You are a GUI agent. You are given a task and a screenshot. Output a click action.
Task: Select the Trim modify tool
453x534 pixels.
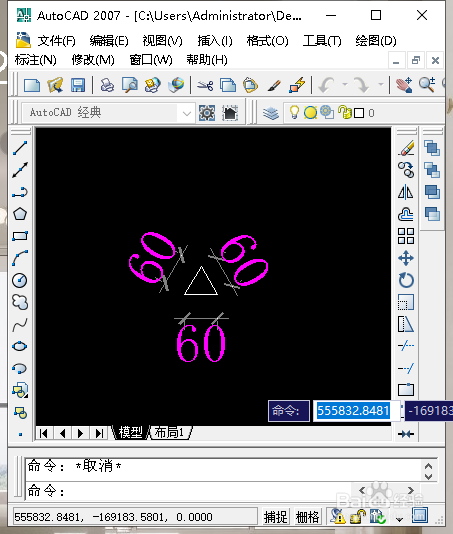pos(406,346)
